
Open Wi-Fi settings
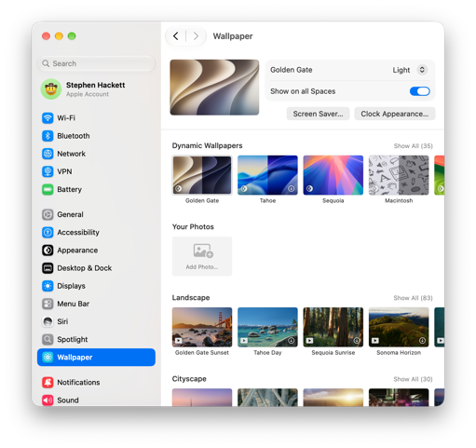[96, 118]
